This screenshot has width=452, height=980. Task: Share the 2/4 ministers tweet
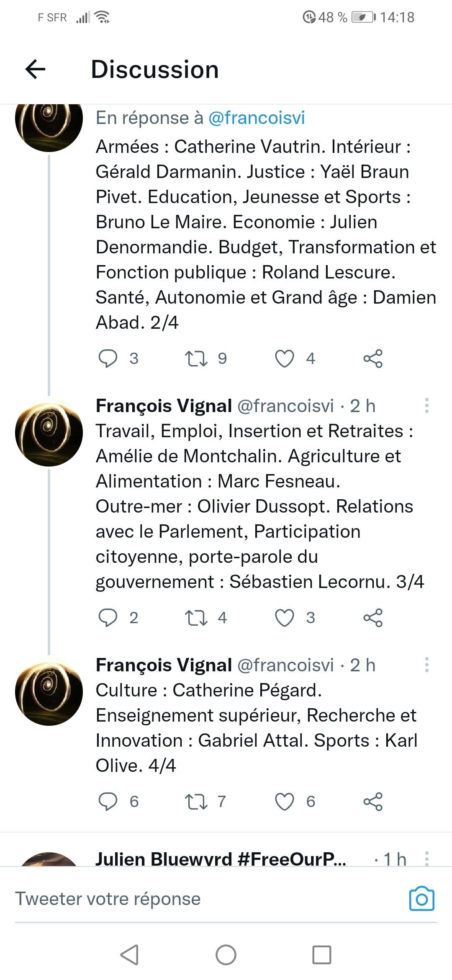(x=372, y=358)
